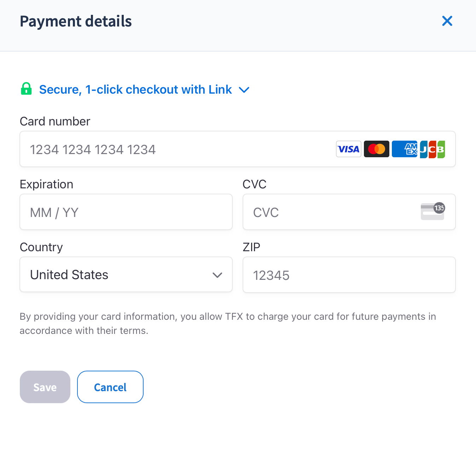The image size is (476, 465).
Task: Focus the ZIP code field
Action: 349,275
